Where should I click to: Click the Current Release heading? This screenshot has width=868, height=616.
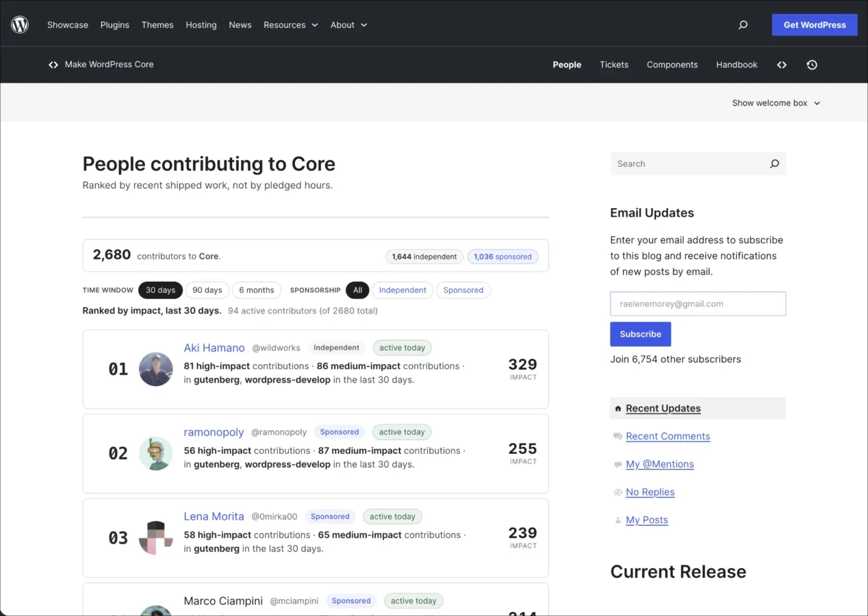(678, 572)
